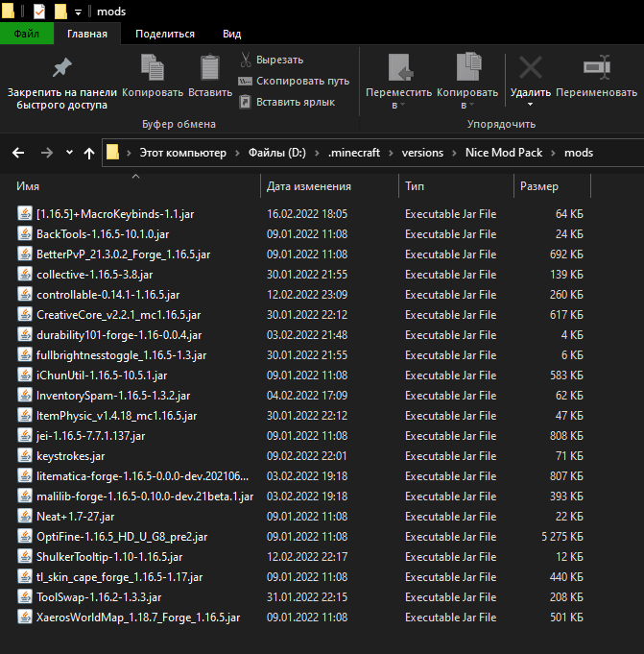Select malilib-forge-1.16.5-0.10.0-dev.21beta.1.jar
Viewport: 644px width, 654px height.
click(x=145, y=496)
